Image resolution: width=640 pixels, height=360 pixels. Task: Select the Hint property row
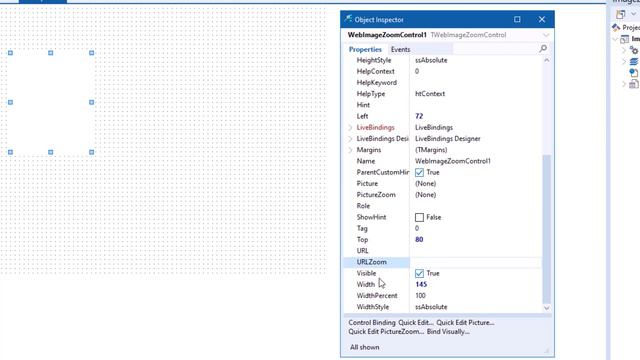(x=443, y=105)
